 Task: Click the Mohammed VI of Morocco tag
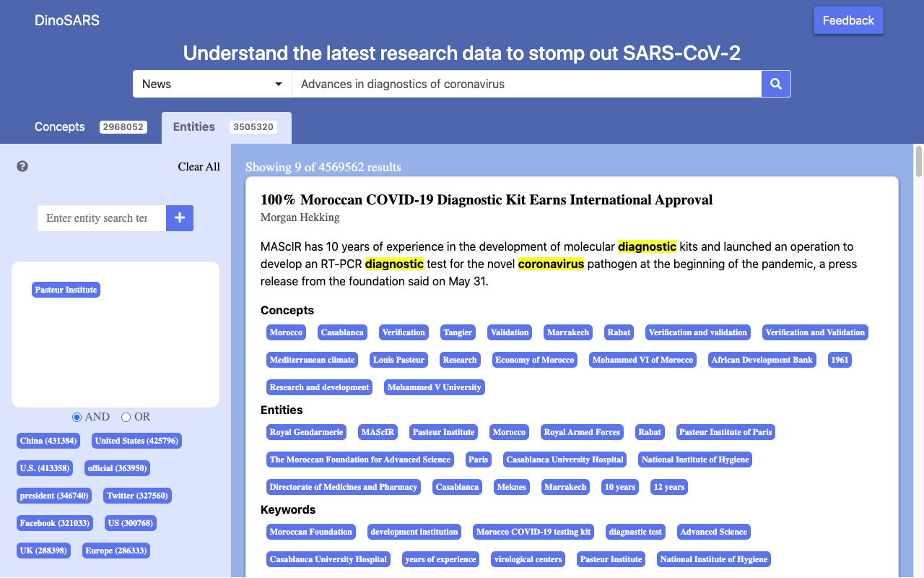coord(642,360)
